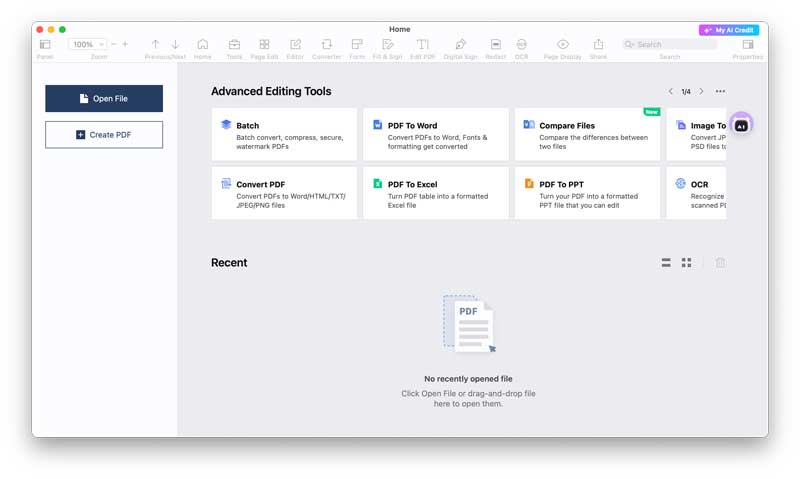Click the Redact toolbar icon
The image size is (800, 479).
pyautogui.click(x=495, y=45)
